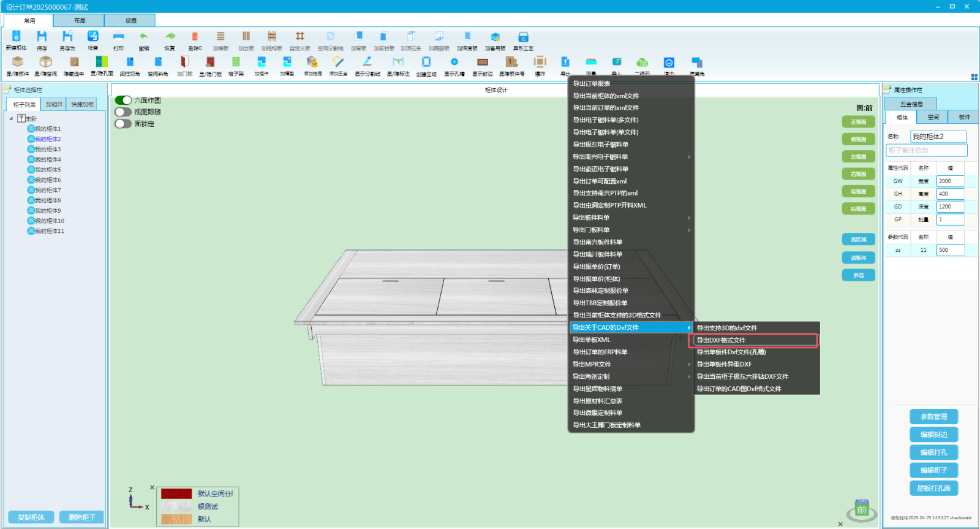Click the 编辑封边 button
The height and width of the screenshot is (529, 980).
[x=933, y=435]
